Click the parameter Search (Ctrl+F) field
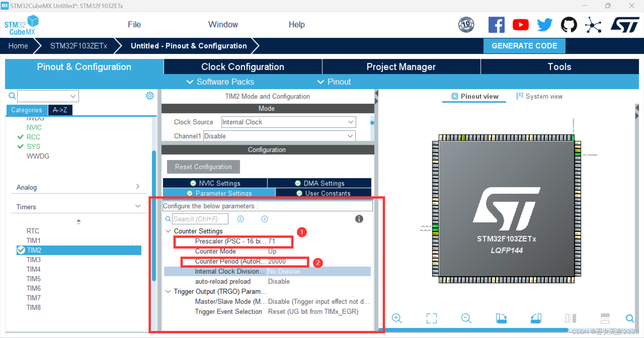Screen dimensions: 644x338 pos(200,219)
